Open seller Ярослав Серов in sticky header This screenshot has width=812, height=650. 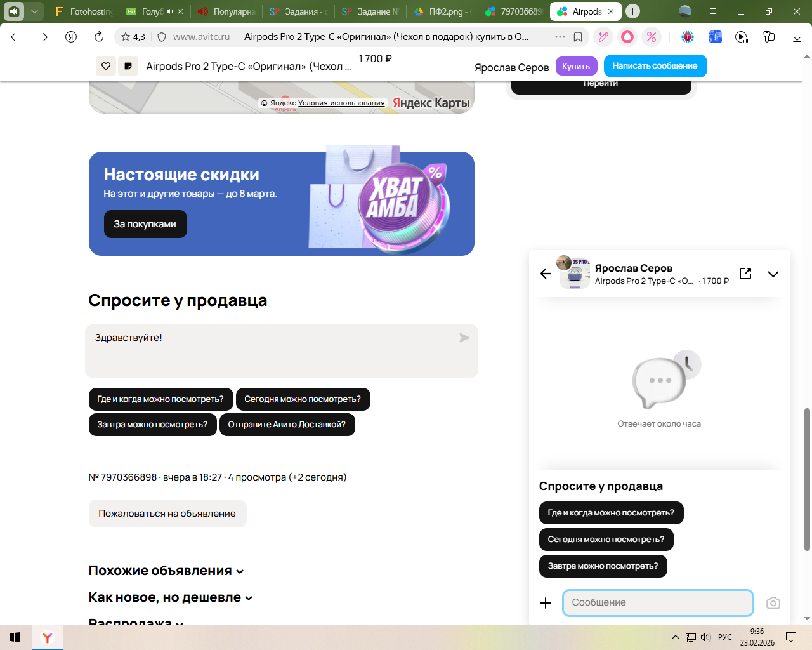click(511, 67)
